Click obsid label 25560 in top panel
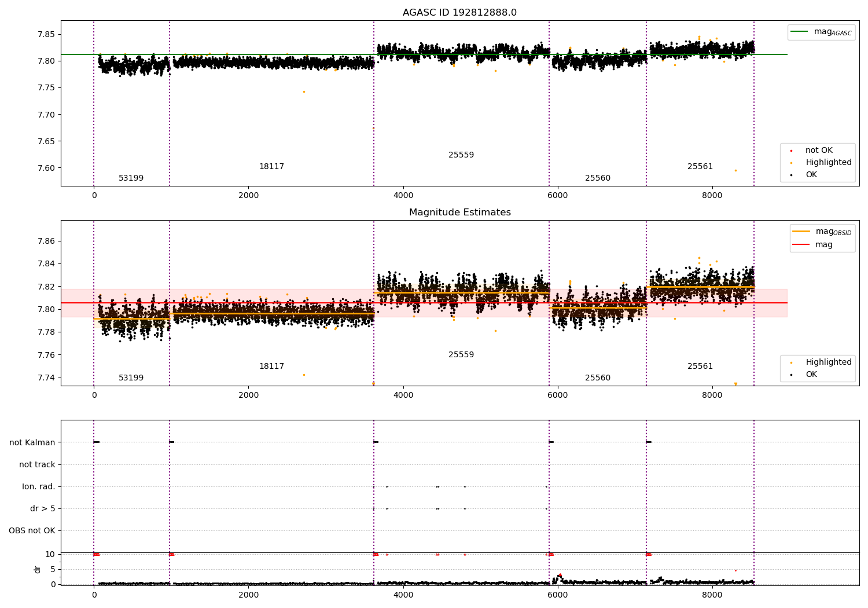Screen dimensions: 868x608 click(x=598, y=178)
